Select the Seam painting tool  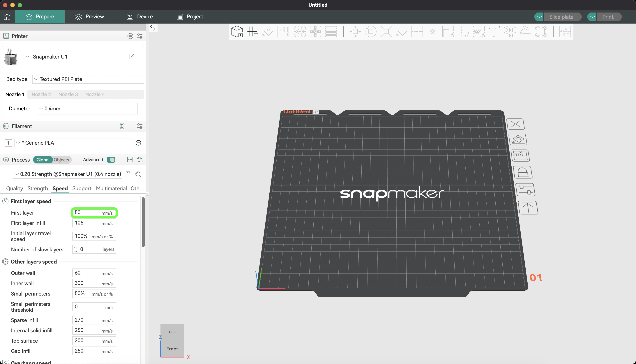click(x=464, y=31)
